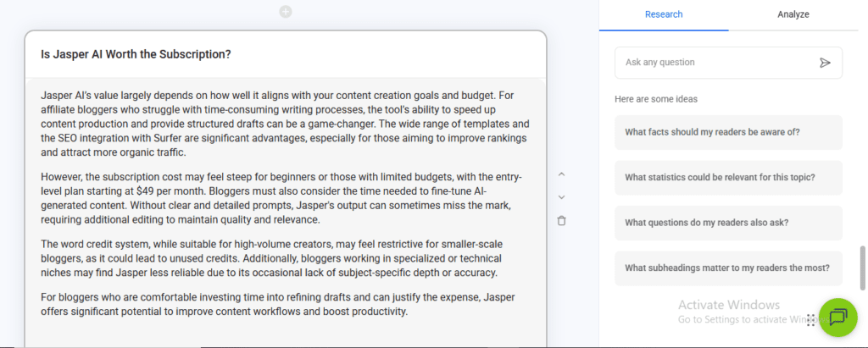This screenshot has height=348, width=868.
Task: Select 'What questions do my readers also ask?'
Action: (728, 223)
